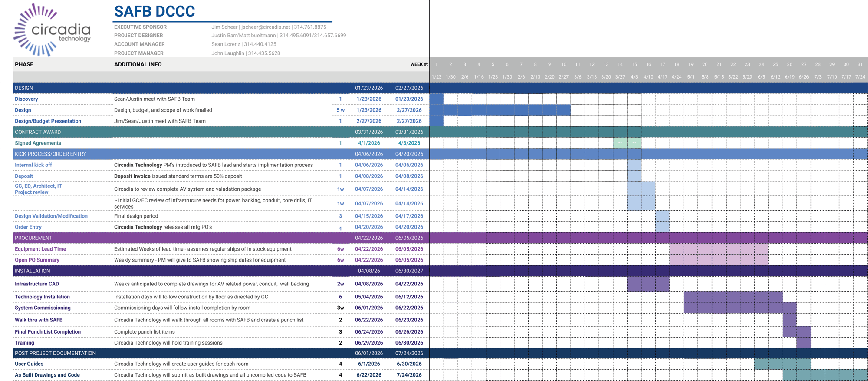Click the green Signed Agreements Gantt bar
Viewport: 868px width, 381px height.
coord(627,143)
